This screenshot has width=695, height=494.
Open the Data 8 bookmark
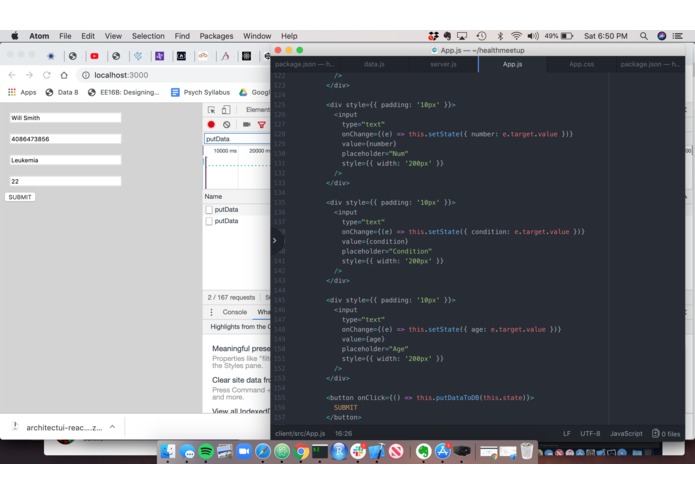62,92
